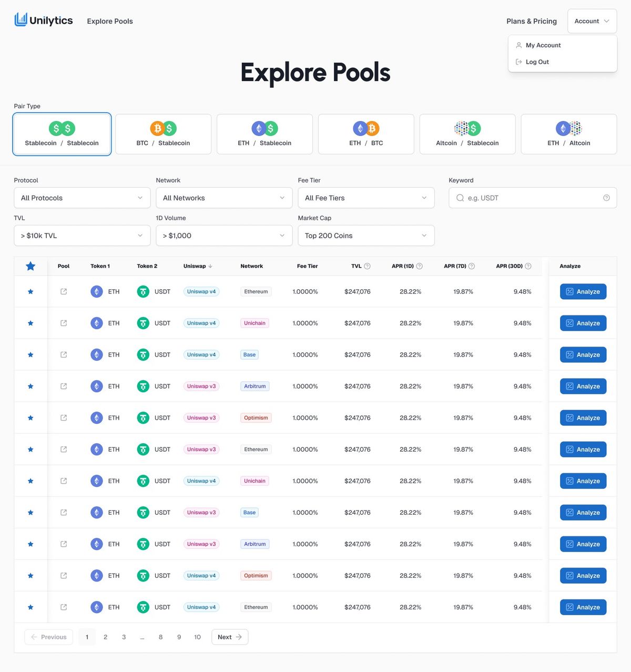This screenshot has width=631, height=672.
Task: Toggle the favorites star in table header
Action: 30,266
